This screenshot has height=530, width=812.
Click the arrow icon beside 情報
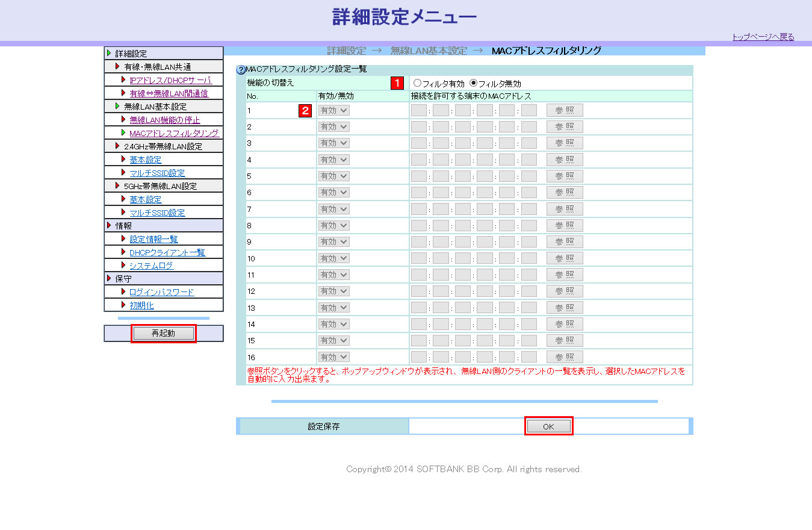coord(109,226)
